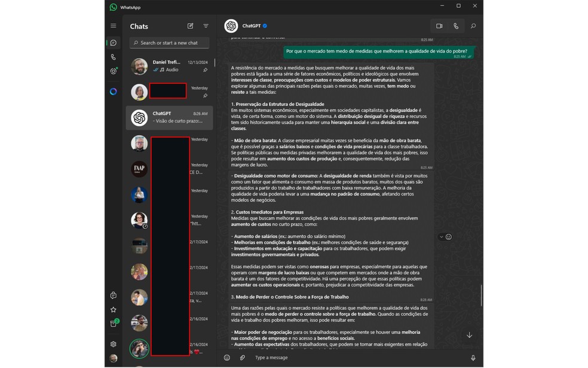
Task: Open the emoji picker in message bar
Action: tap(226, 357)
